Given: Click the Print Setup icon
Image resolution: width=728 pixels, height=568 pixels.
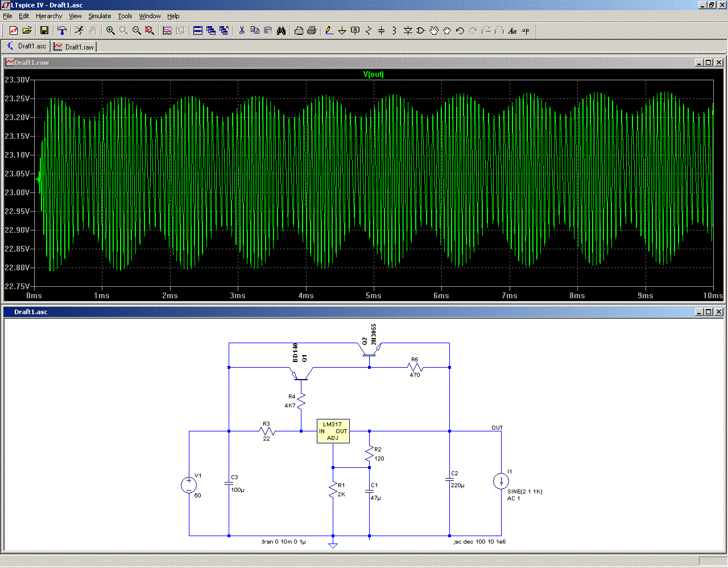Looking at the screenshot, I should pyautogui.click(x=299, y=31).
